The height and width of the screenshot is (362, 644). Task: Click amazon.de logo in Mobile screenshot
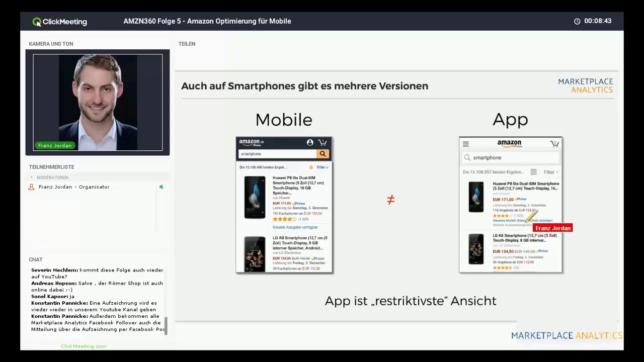tap(252, 143)
